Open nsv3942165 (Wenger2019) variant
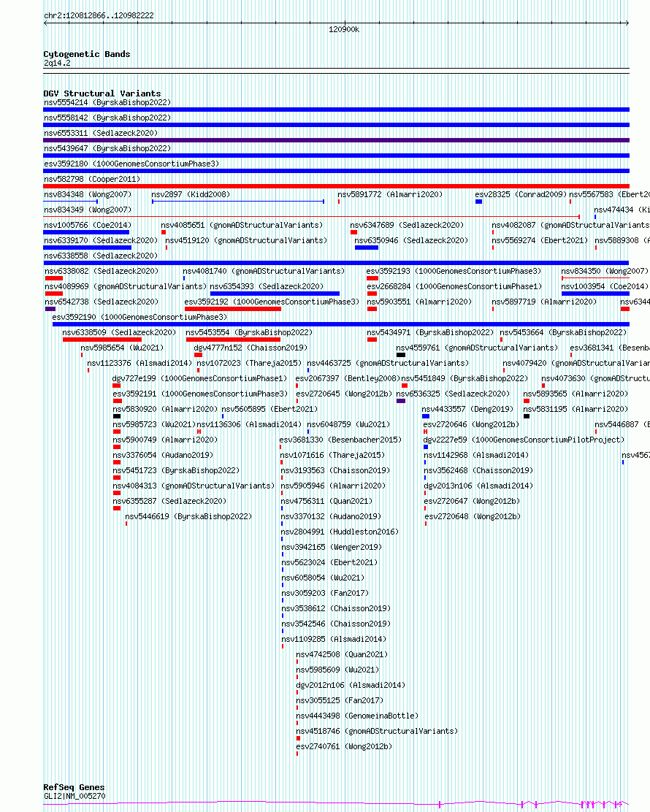This screenshot has height=812, width=650. [x=332, y=547]
